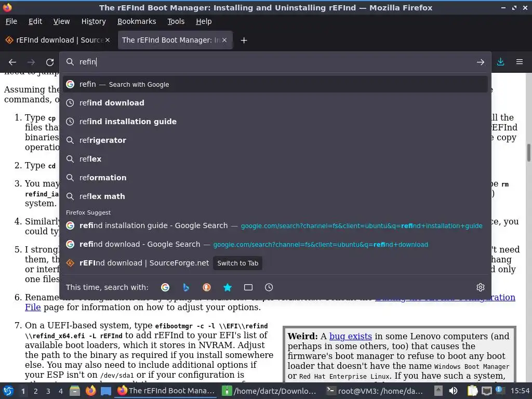Click the volume speaker tray icon
The height and width of the screenshot is (399, 532).
[453, 391]
